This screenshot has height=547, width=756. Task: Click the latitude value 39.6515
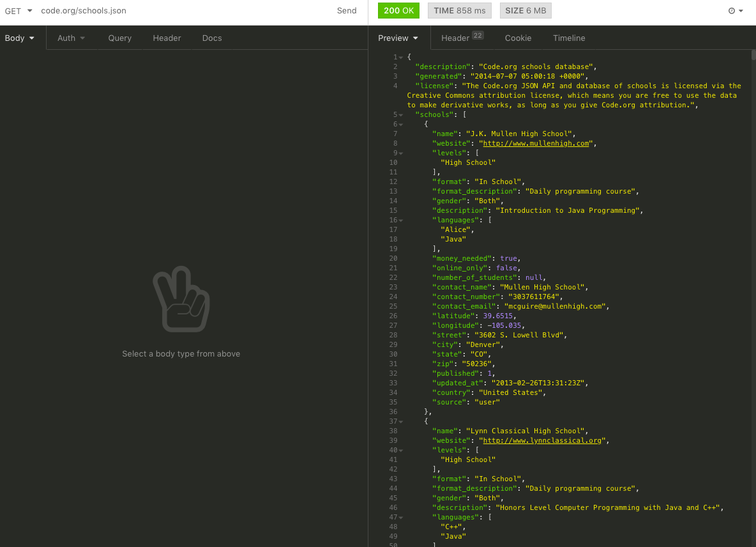click(497, 316)
